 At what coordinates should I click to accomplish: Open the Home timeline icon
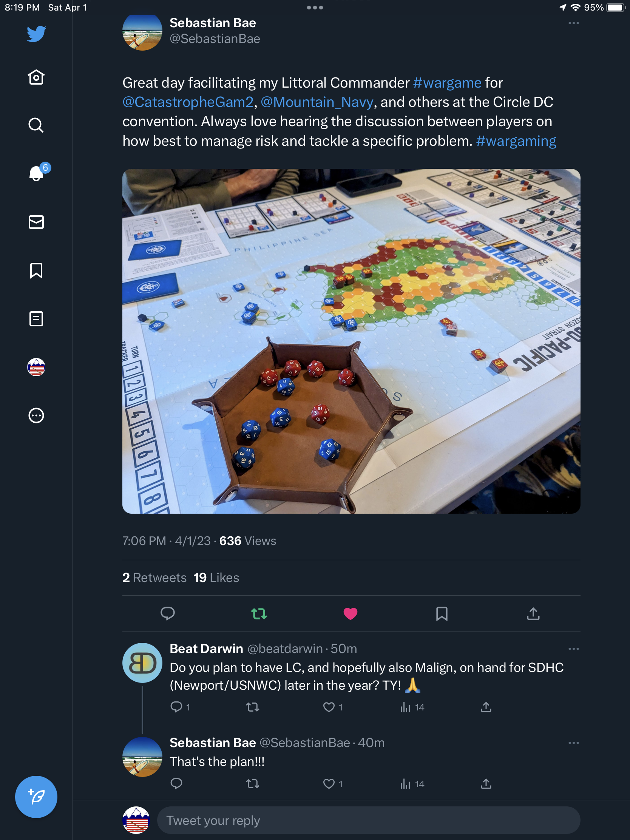tap(36, 77)
